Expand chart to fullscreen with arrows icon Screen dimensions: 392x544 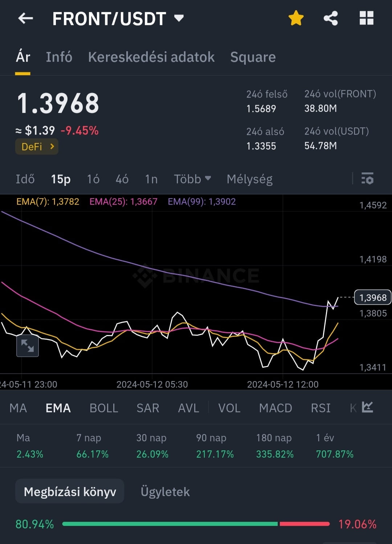(28, 346)
